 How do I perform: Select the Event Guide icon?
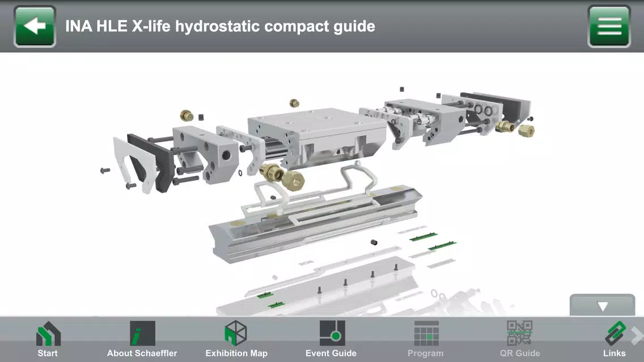(x=332, y=333)
